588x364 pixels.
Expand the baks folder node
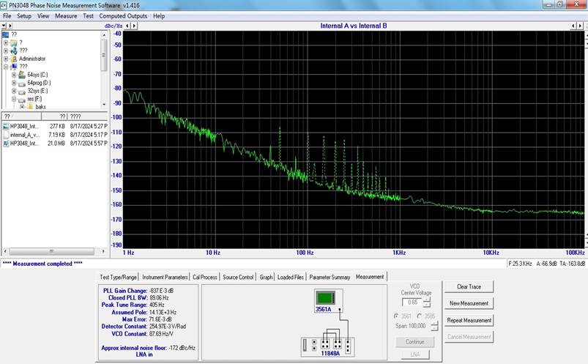coord(22,107)
